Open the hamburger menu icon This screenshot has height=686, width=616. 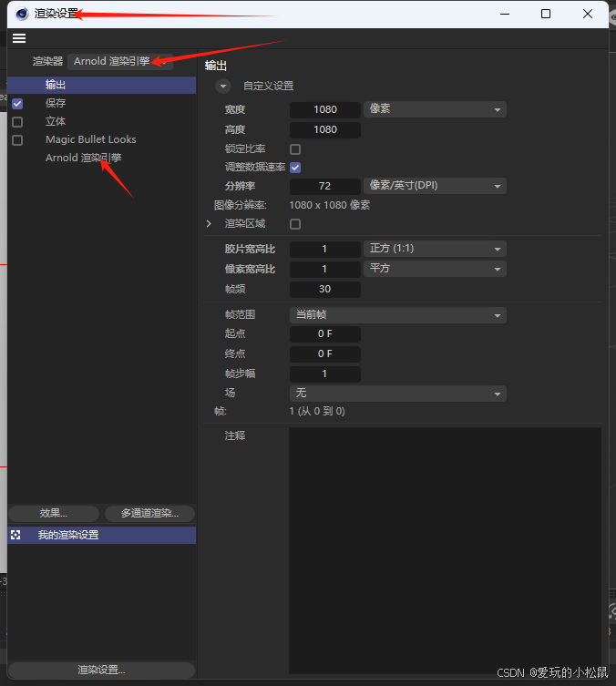(19, 38)
